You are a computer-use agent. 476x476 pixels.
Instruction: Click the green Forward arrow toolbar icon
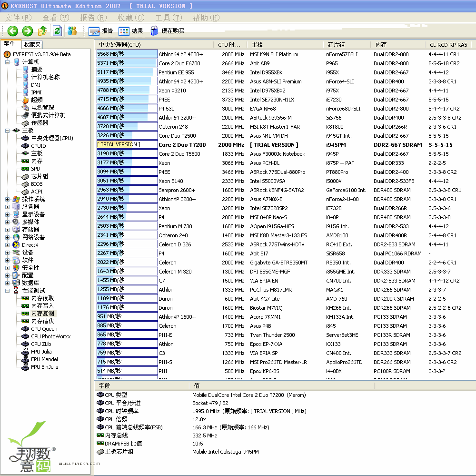28,30
